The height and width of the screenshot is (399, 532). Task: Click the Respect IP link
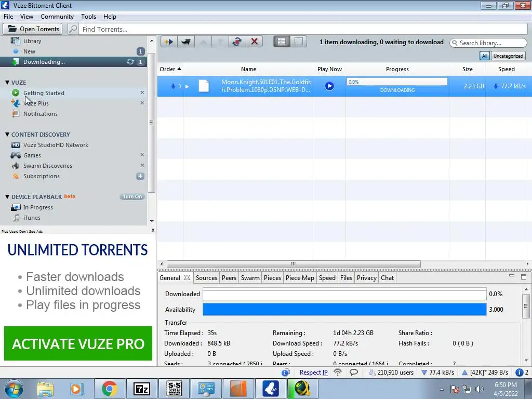(313, 373)
